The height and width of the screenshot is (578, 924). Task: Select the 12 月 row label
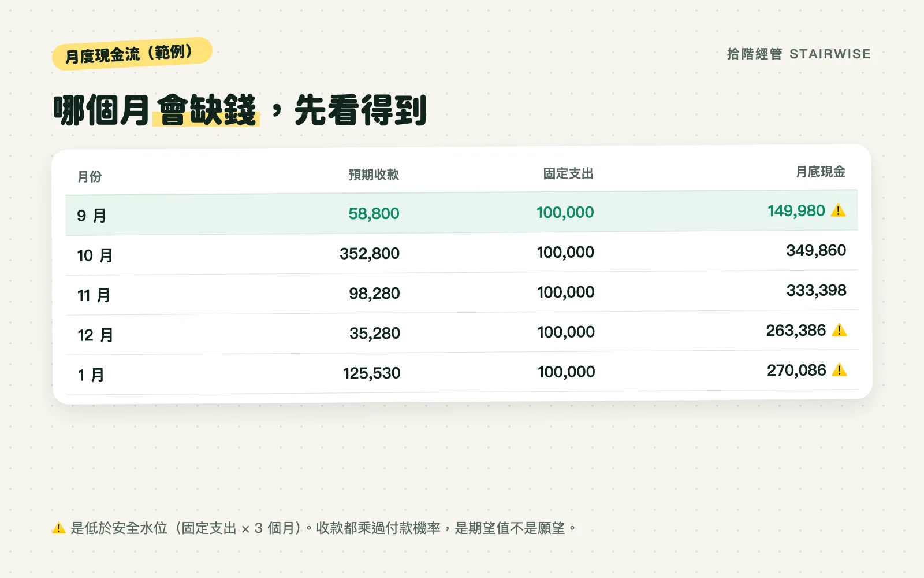96,335
